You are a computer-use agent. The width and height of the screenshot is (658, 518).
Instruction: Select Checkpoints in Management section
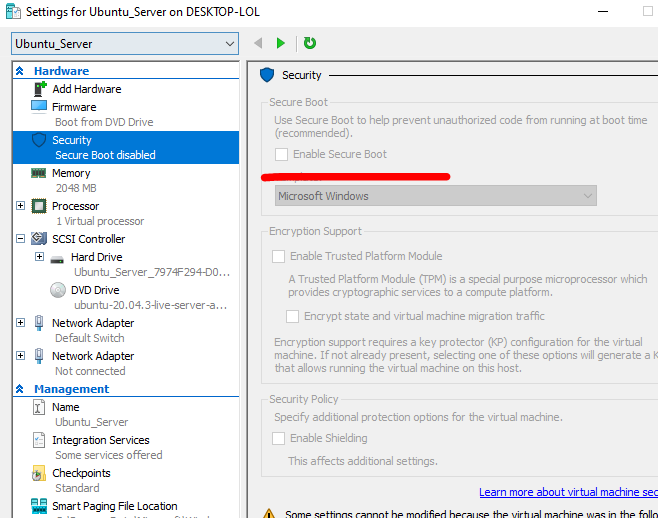[x=80, y=473]
